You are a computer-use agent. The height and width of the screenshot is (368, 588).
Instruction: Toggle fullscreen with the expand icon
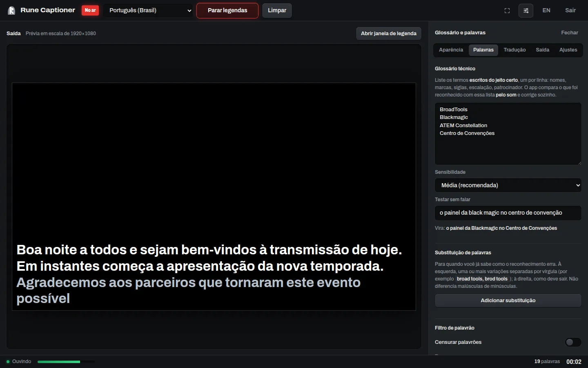tap(507, 11)
